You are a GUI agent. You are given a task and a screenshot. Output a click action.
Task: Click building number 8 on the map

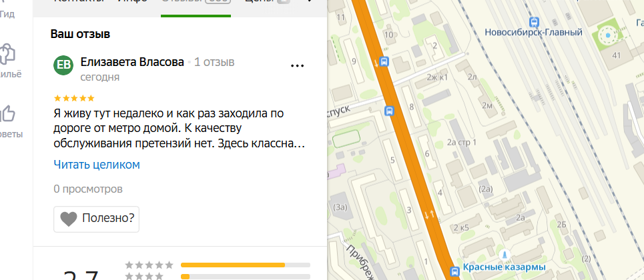pyautogui.click(x=411, y=107)
